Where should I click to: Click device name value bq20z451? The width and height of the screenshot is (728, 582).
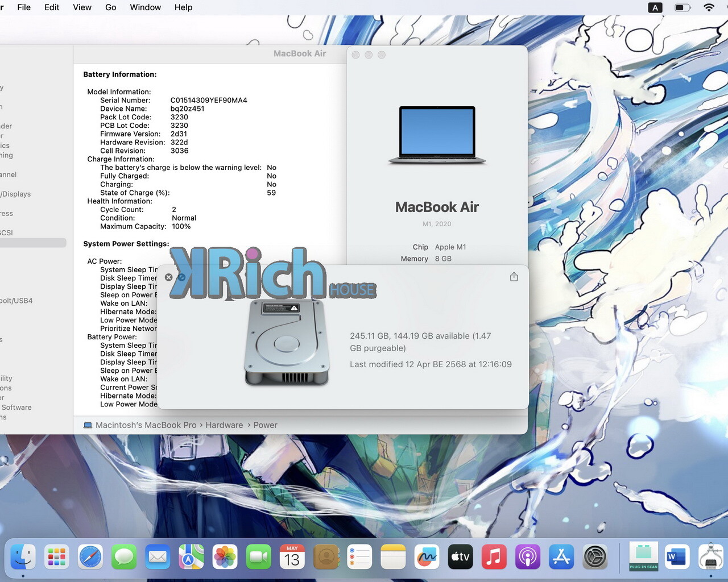point(187,109)
